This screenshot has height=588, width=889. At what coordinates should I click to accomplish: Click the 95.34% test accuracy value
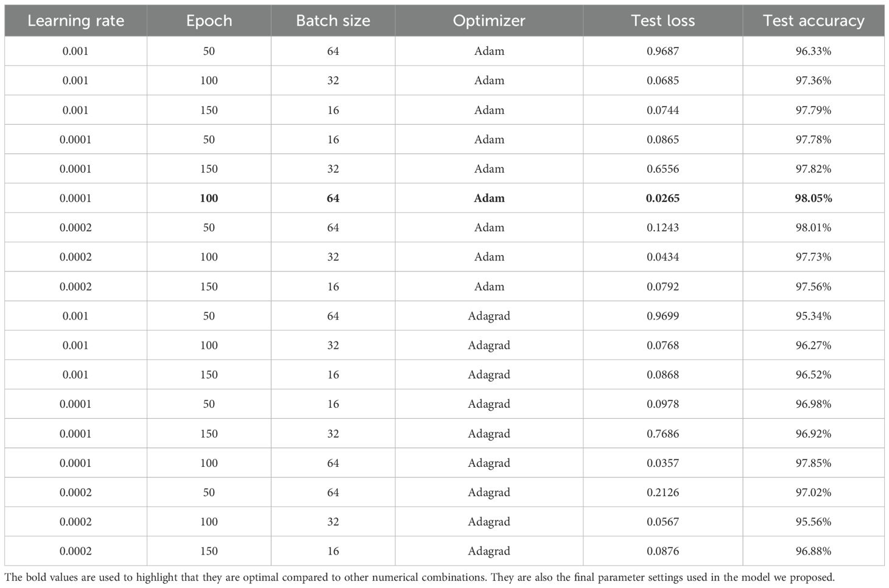pos(813,316)
